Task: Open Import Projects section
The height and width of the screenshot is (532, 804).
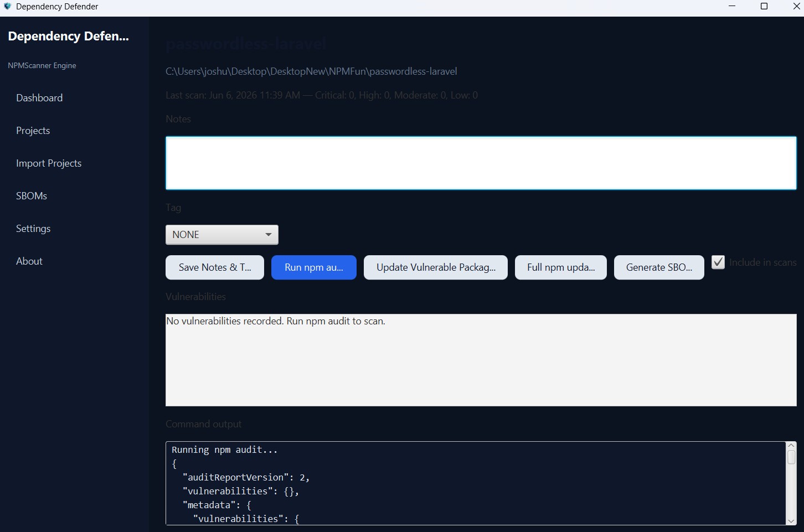Action: tap(49, 163)
